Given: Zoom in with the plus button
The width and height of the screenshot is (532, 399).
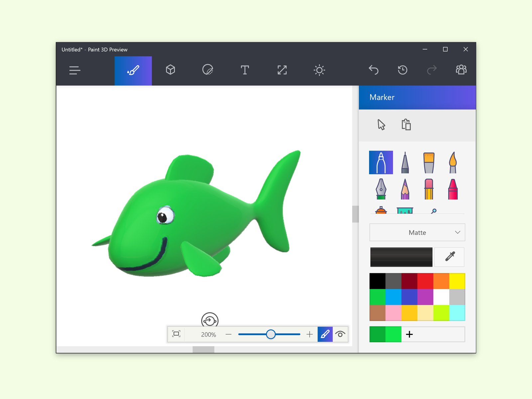Looking at the screenshot, I should pyautogui.click(x=310, y=334).
